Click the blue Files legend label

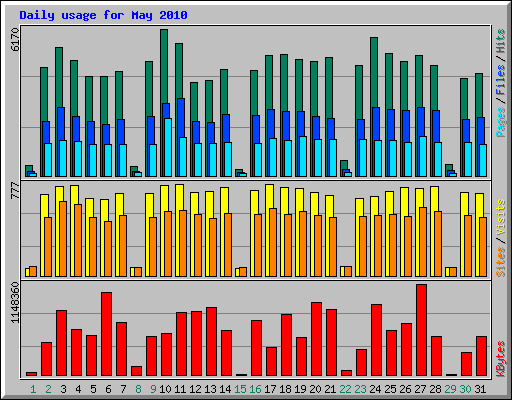pyautogui.click(x=501, y=80)
